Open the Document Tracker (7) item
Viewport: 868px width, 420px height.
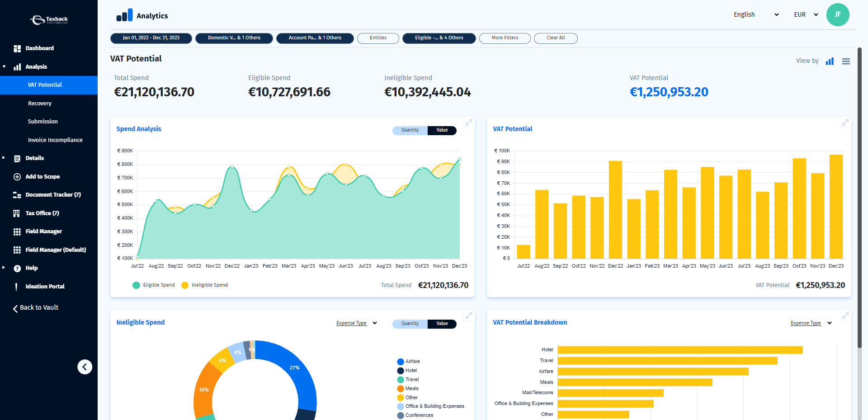point(53,195)
